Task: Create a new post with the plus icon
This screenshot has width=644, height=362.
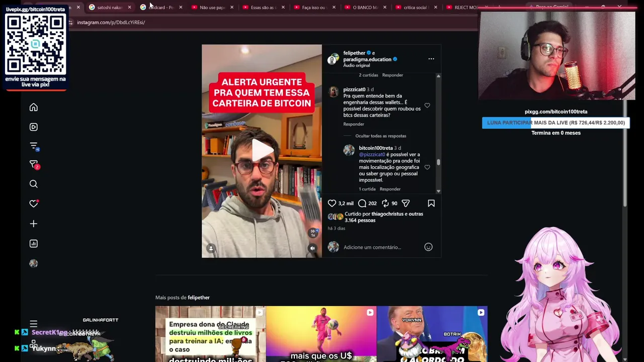Action: click(x=34, y=224)
